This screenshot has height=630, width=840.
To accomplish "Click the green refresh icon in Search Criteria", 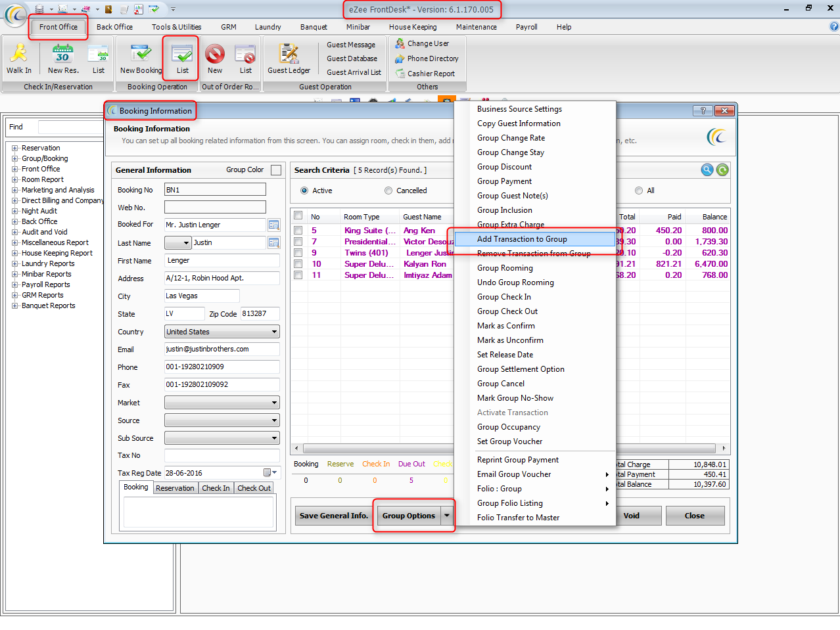I will point(722,170).
